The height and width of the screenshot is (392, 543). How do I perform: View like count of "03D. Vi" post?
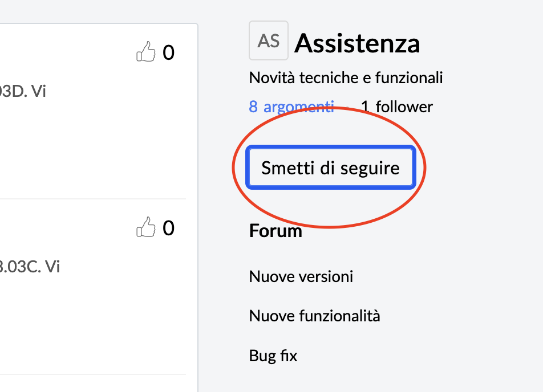169,52
